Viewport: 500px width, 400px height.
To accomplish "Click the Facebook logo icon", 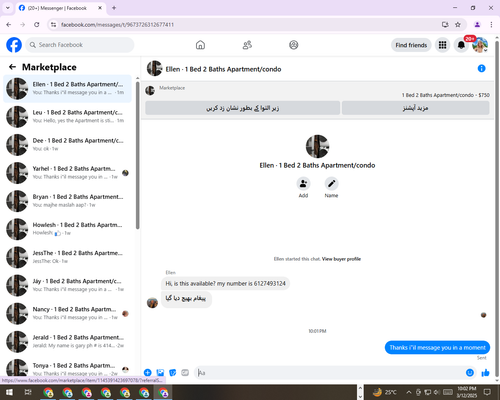I will [x=14, y=45].
